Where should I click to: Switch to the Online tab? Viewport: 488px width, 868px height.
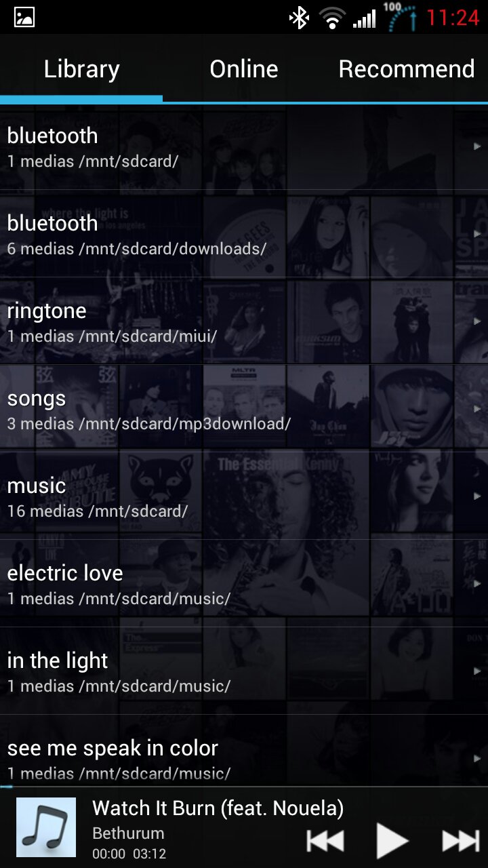[x=244, y=68]
